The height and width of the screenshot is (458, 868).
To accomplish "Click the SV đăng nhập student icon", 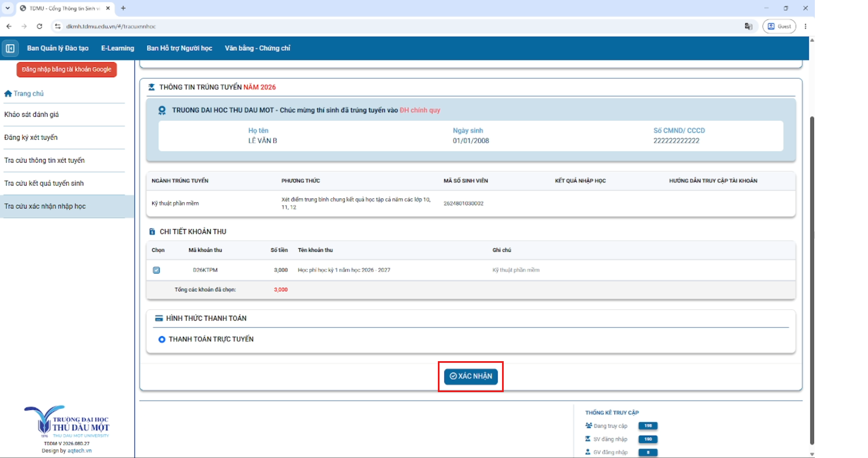I will tap(588, 439).
